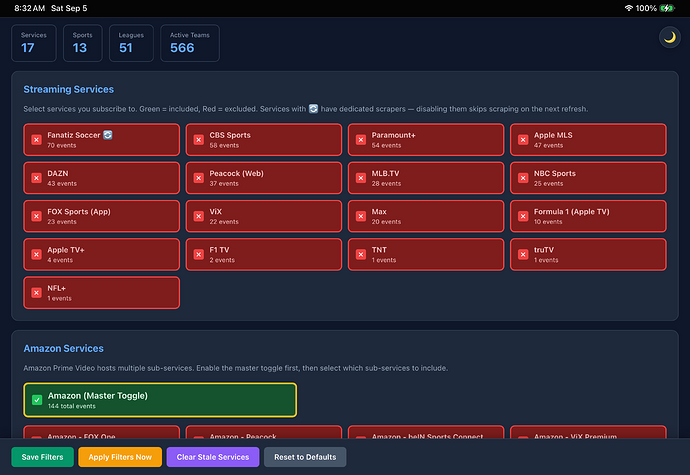This screenshot has width=690, height=475.
Task: Click the date Sat Sep 5
Action: 69,8
